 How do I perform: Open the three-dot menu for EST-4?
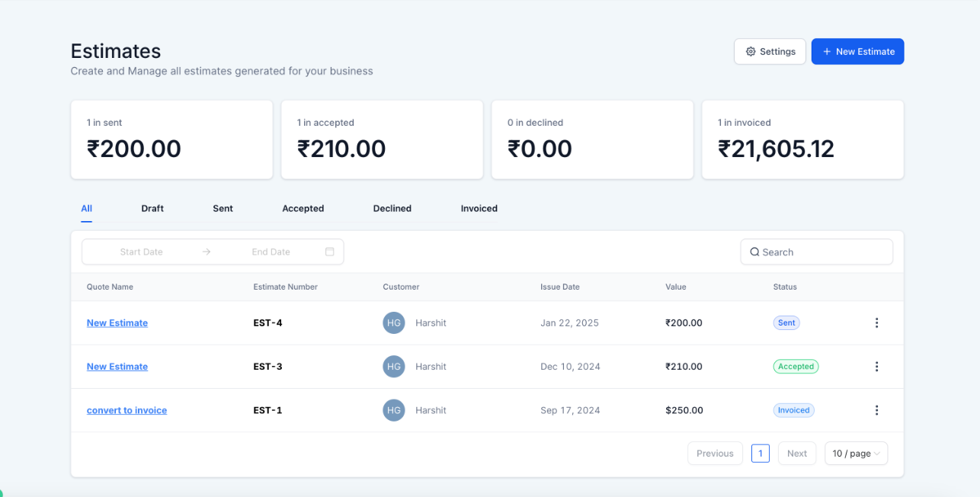876,323
